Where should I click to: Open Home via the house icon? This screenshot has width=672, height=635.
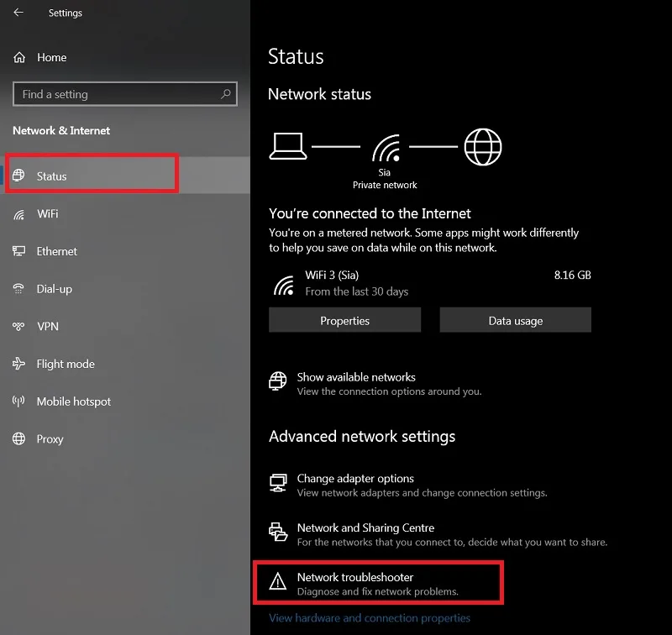pyautogui.click(x=19, y=57)
